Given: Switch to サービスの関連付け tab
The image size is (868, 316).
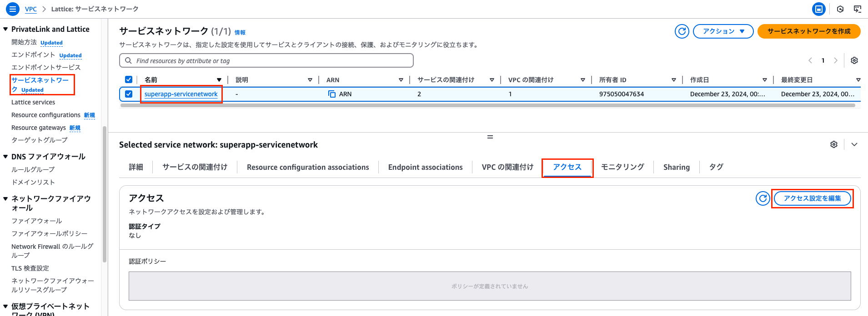Looking at the screenshot, I should (x=195, y=167).
